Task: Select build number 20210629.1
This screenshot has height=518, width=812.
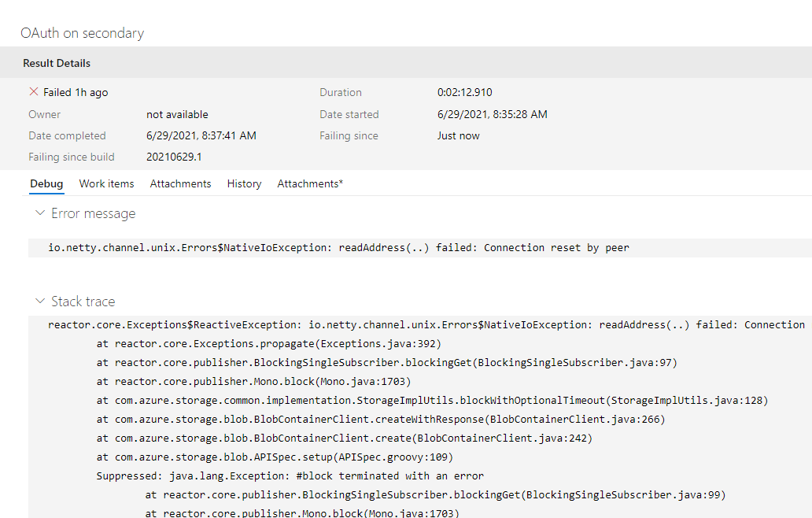Action: (x=174, y=157)
